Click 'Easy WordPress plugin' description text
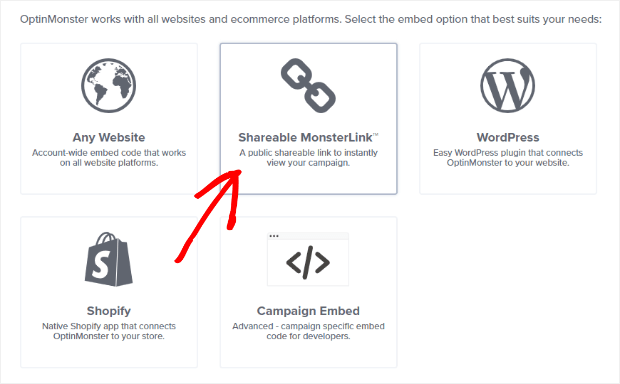Viewport: 620px width, 384px height. [508, 157]
